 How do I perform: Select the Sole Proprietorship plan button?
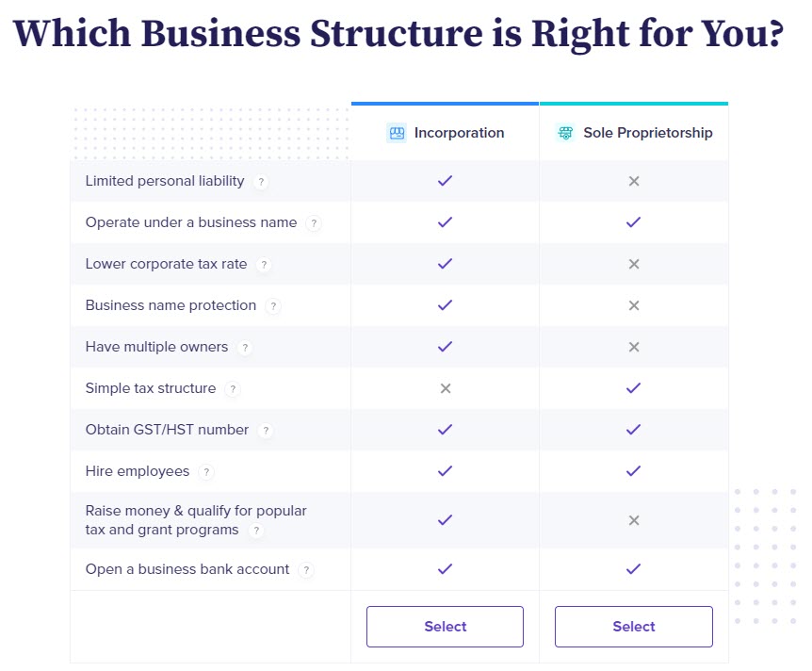coord(633,627)
